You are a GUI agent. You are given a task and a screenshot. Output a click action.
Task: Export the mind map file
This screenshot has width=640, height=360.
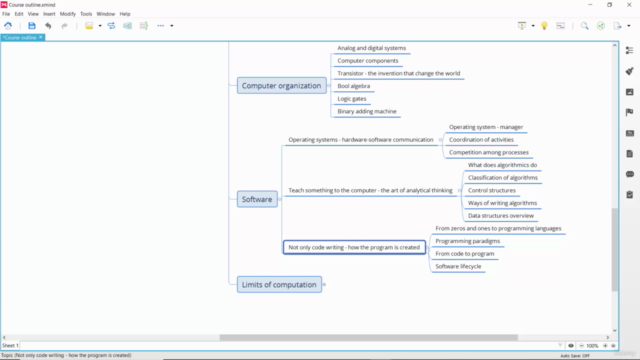click(617, 26)
